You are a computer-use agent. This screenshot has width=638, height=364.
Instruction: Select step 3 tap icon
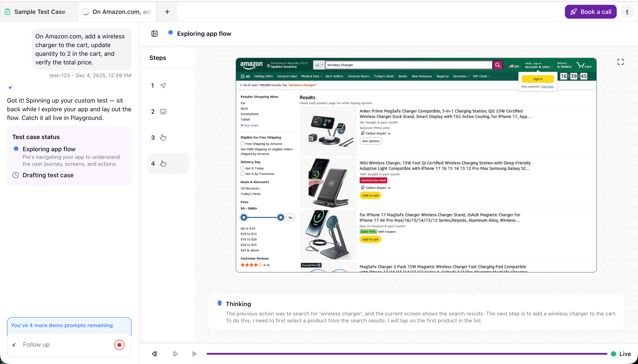pyautogui.click(x=163, y=138)
